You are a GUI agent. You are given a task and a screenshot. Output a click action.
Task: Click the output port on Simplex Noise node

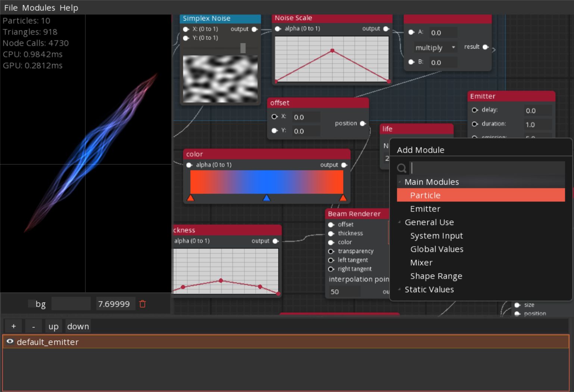click(255, 29)
